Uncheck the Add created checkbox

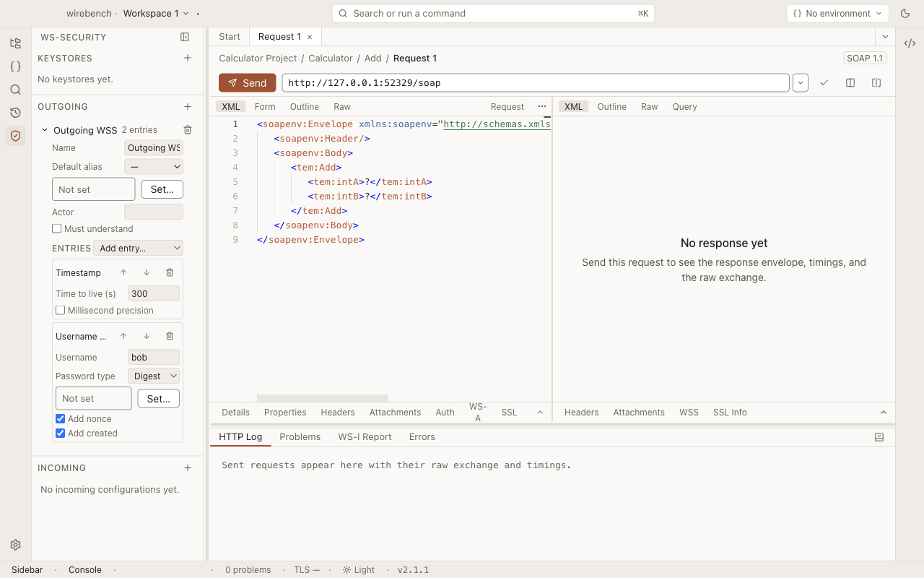[x=61, y=433]
